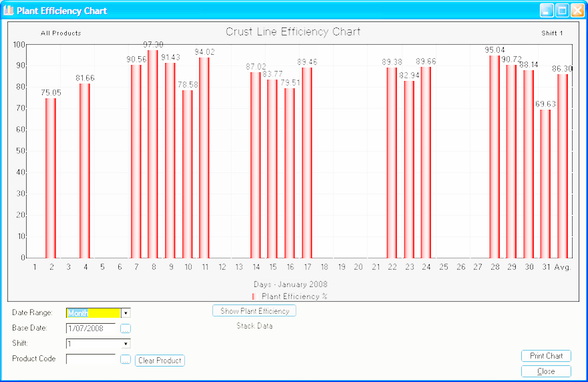
Task: Click the 89.46 bar for day 17
Action: (307, 163)
